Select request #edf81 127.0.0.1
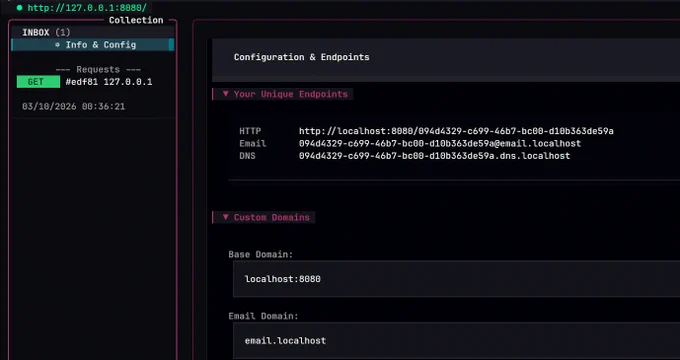 click(x=108, y=82)
